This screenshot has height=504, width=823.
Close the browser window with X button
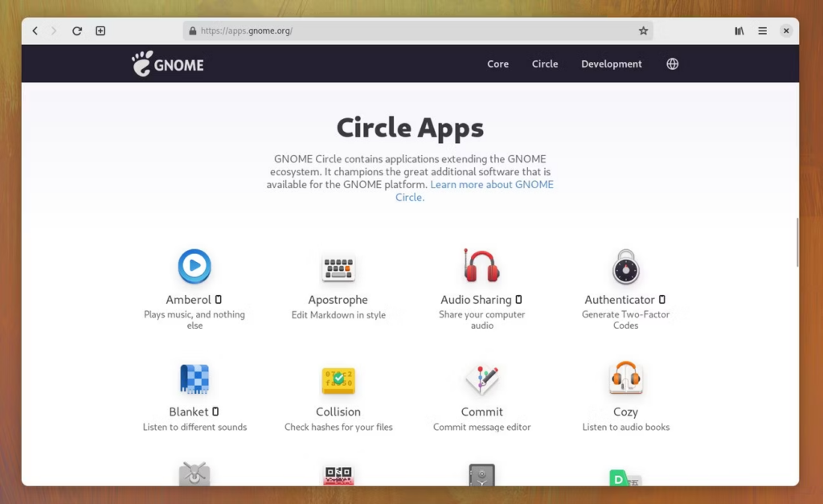[786, 31]
